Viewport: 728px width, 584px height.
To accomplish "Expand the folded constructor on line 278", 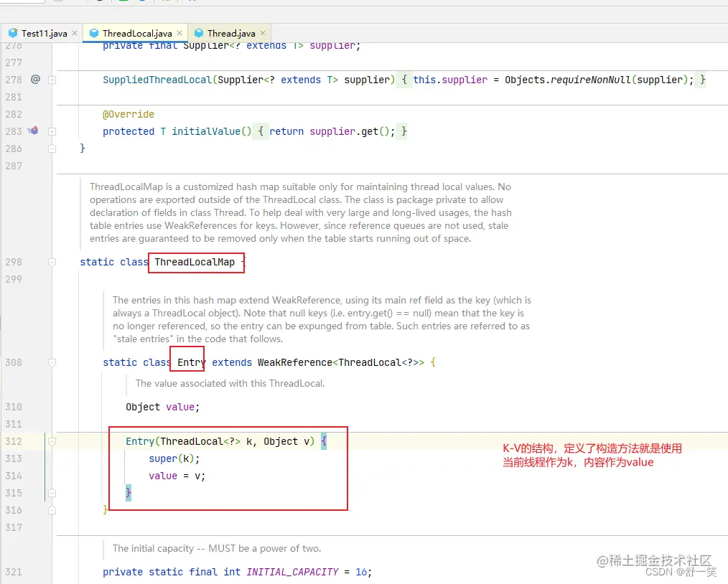I will pyautogui.click(x=52, y=80).
